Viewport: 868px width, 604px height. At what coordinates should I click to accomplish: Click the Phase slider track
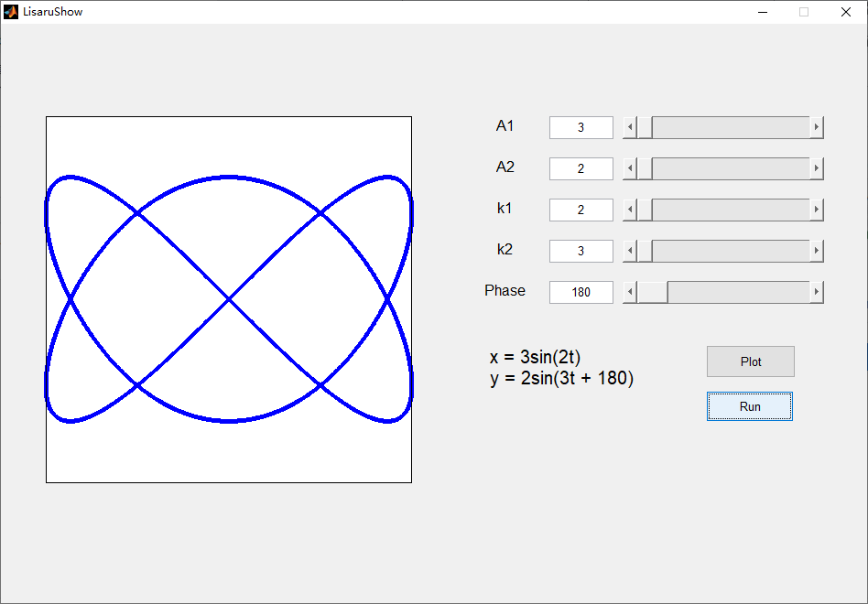click(x=739, y=292)
